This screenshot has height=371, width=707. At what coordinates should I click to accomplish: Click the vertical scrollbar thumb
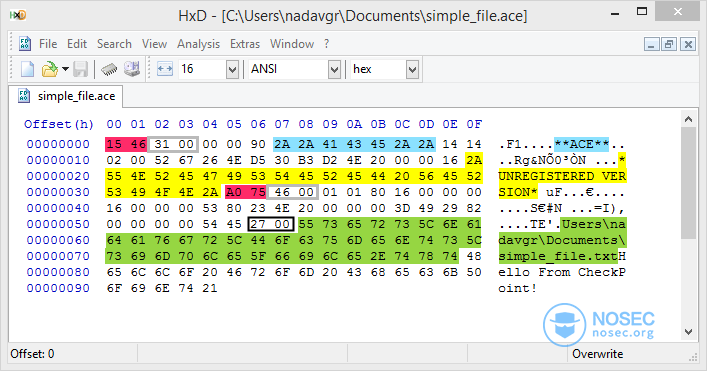click(688, 183)
